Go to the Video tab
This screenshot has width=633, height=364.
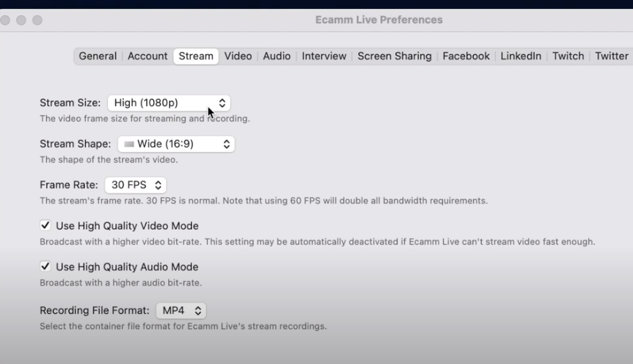point(238,56)
